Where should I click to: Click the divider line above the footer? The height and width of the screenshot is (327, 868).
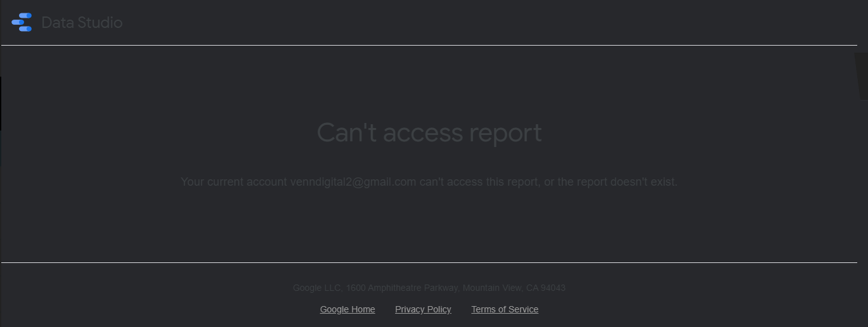pos(429,262)
